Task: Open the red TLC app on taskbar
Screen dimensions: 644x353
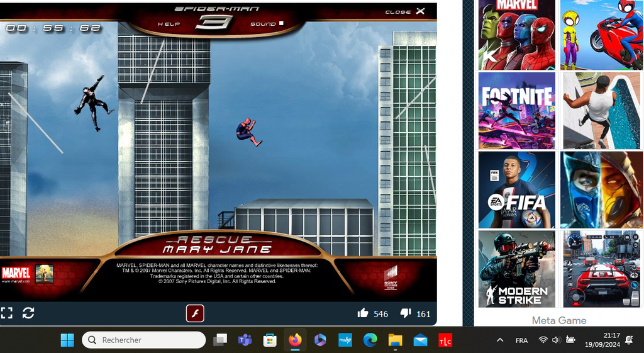Action: tap(445, 340)
